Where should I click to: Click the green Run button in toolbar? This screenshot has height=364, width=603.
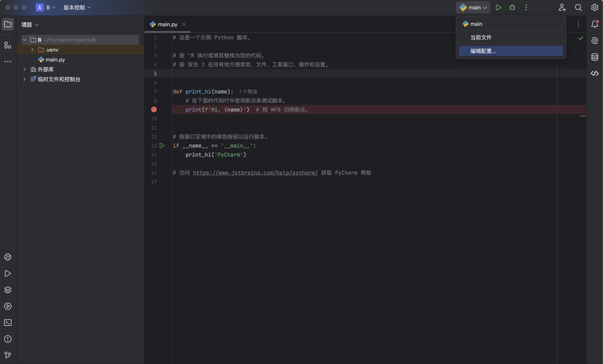point(498,7)
